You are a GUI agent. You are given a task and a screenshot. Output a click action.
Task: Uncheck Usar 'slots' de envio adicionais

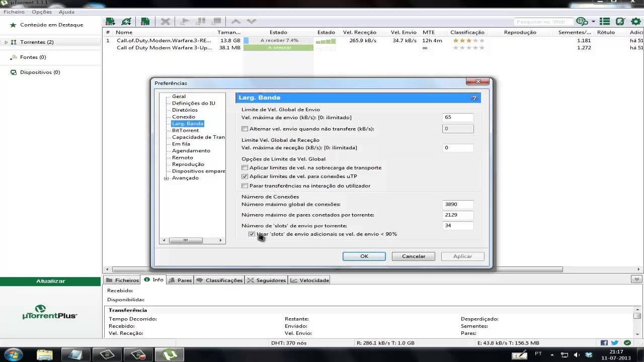click(252, 234)
